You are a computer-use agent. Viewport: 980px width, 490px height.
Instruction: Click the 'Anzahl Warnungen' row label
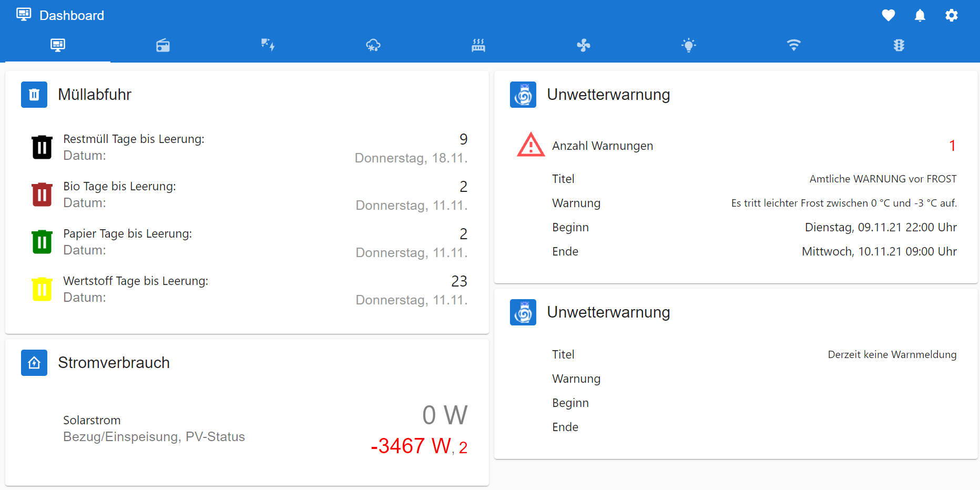pos(603,146)
